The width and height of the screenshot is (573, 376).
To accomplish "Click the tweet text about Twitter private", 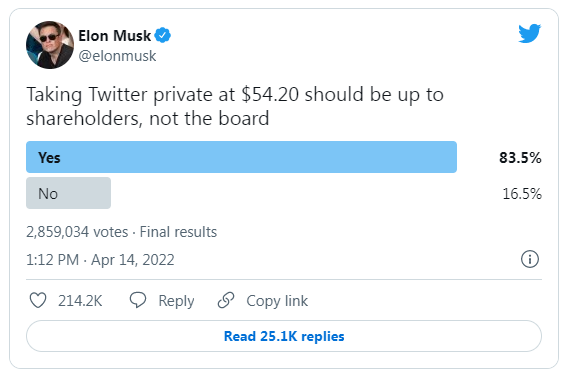I will (x=235, y=106).
